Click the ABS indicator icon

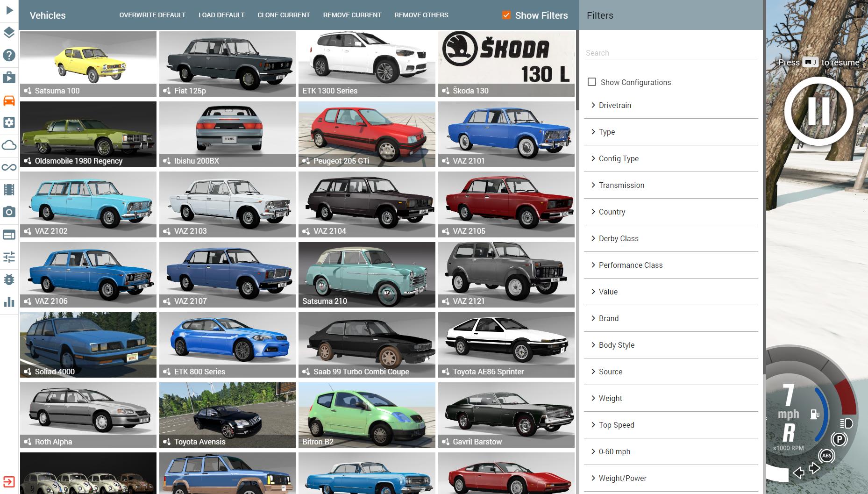(826, 456)
